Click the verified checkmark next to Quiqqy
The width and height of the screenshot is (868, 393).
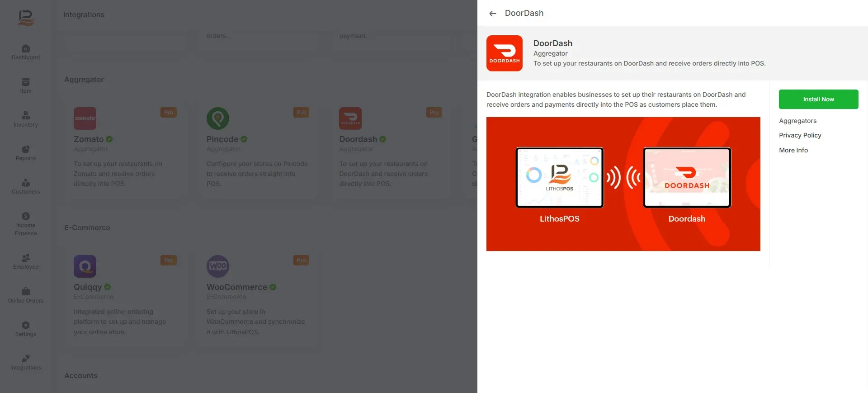tap(108, 287)
